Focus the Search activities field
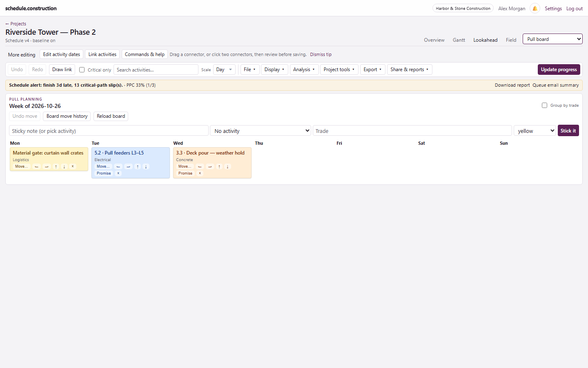Image resolution: width=588 pixels, height=368 pixels. pos(156,70)
